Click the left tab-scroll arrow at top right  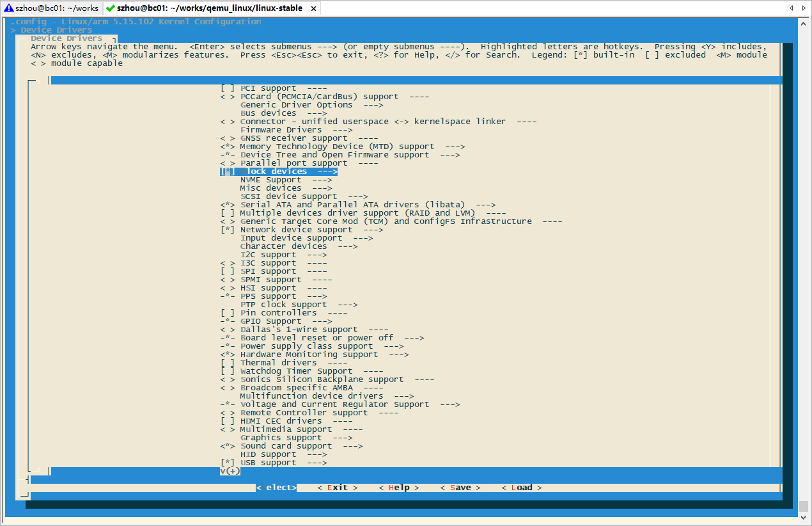tap(791, 8)
